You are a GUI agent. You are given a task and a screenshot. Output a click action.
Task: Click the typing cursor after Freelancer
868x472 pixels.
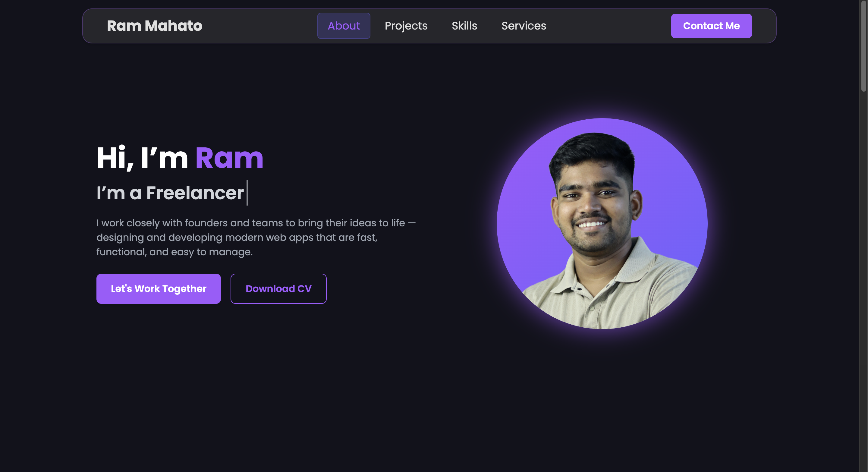(247, 193)
